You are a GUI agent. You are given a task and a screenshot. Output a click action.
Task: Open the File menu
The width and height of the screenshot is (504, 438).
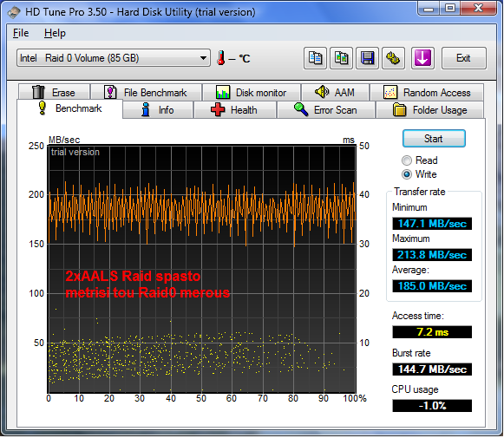[21, 33]
